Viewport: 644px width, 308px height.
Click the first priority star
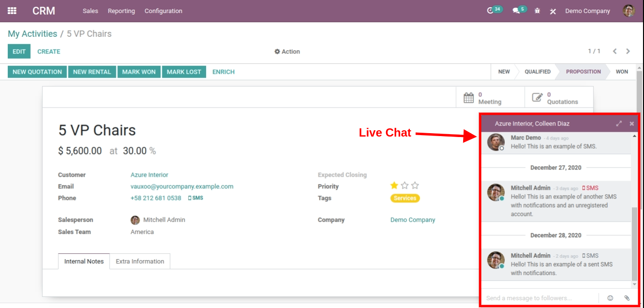[394, 185]
